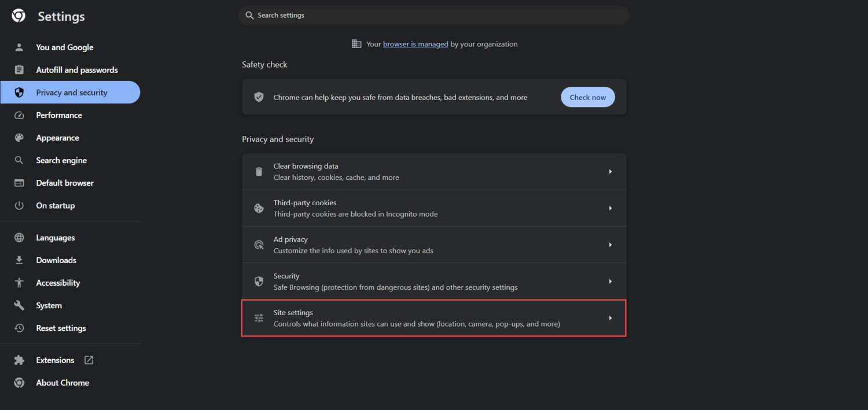The width and height of the screenshot is (868, 410).
Task: Click the Performance speedometer icon
Action: tap(19, 115)
